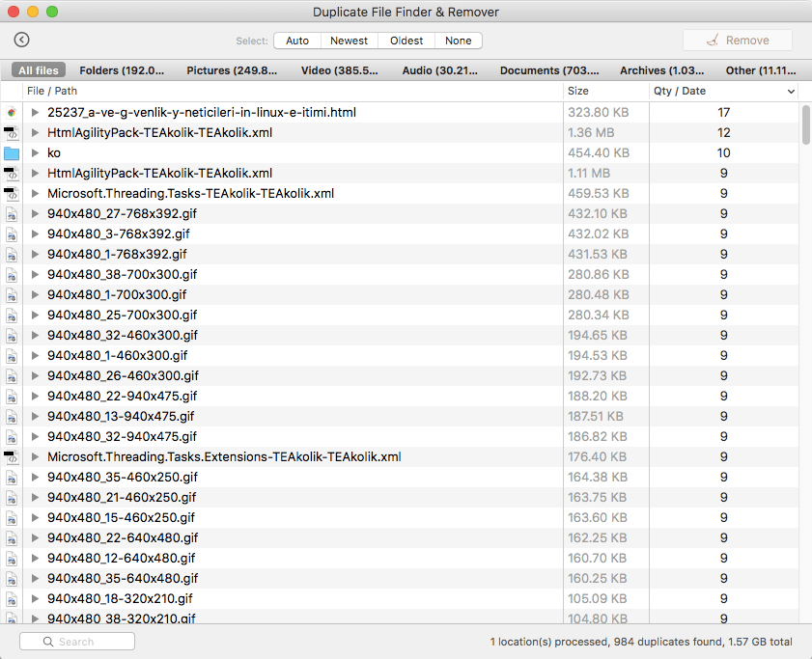Click the 454.40 KB size of ko
This screenshot has height=659, width=812.
coord(598,152)
